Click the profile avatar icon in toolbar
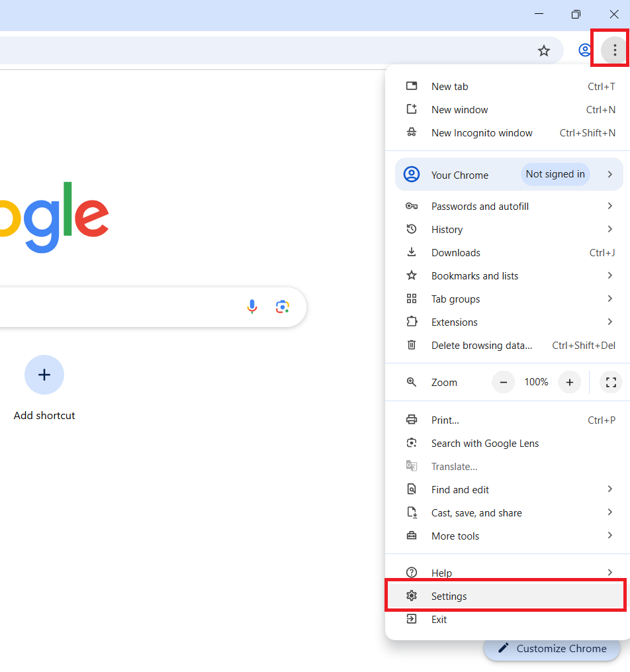The image size is (630, 672). 584,50
